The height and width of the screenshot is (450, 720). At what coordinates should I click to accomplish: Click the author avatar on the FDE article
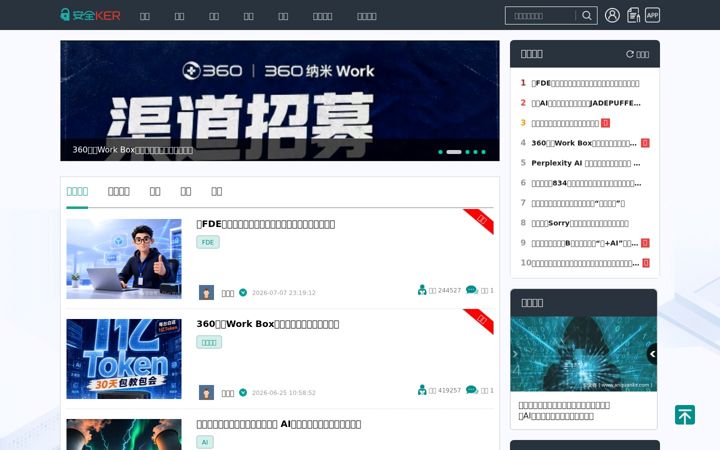(206, 292)
